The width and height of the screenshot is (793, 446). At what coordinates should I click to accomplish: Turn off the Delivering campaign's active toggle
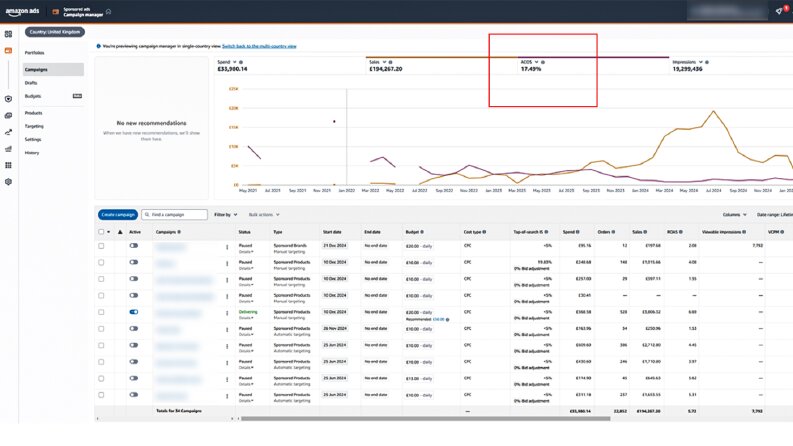point(134,312)
